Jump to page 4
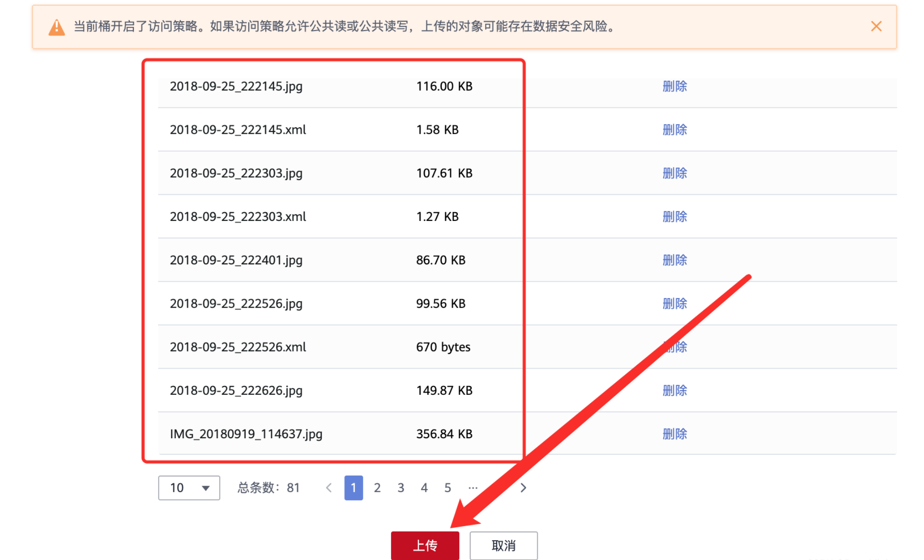This screenshot has width=924, height=560. click(424, 488)
